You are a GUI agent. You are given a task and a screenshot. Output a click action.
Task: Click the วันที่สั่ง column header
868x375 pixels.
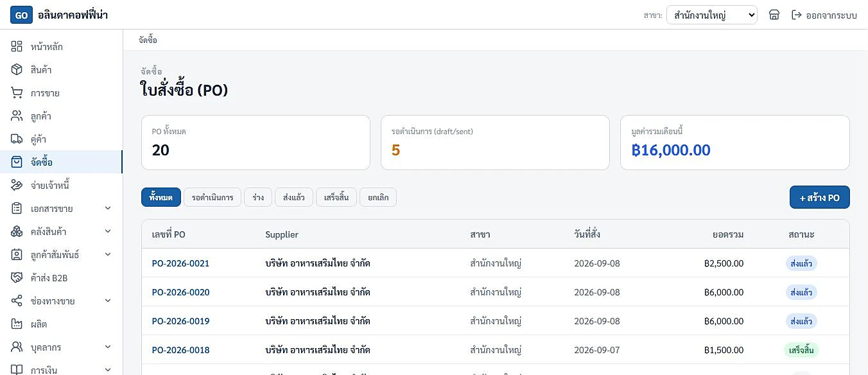(x=587, y=234)
